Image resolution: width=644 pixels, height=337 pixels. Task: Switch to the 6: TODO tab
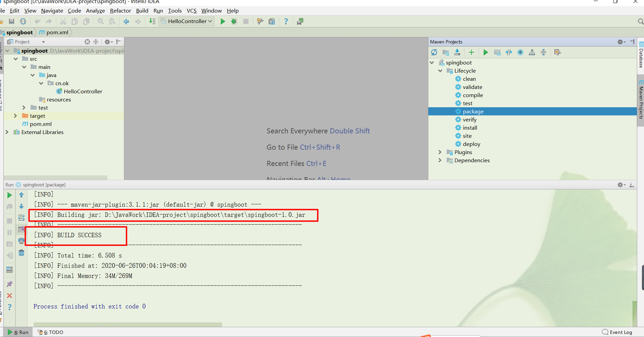click(x=50, y=332)
